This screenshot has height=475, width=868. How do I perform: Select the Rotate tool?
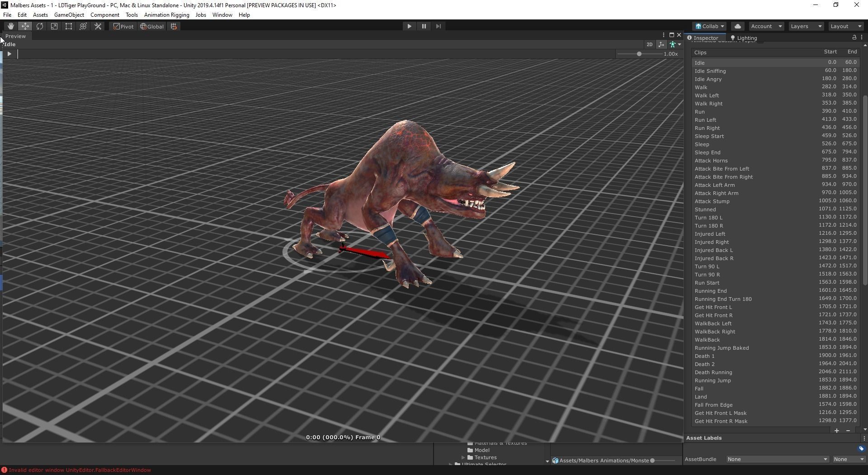(40, 26)
